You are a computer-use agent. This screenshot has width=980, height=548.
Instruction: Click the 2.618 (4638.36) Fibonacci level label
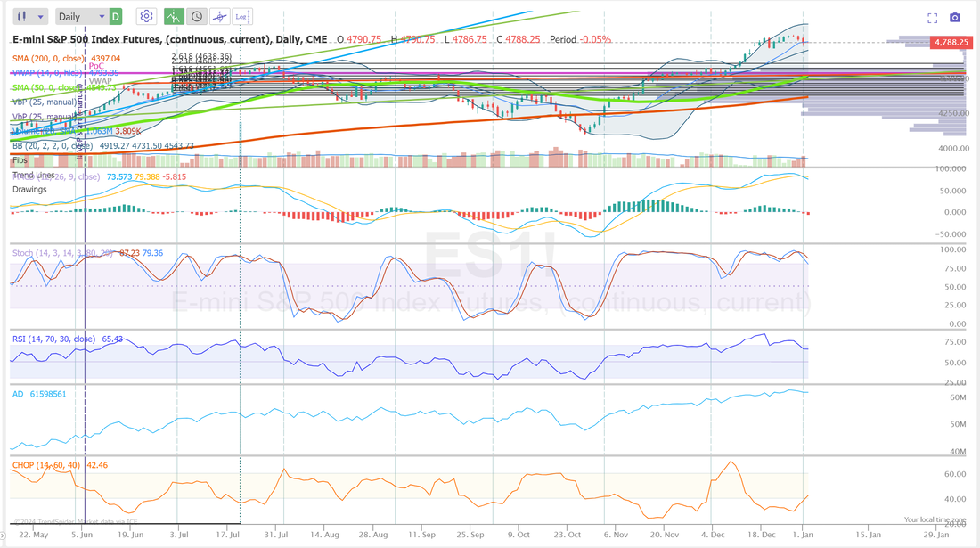click(x=202, y=57)
